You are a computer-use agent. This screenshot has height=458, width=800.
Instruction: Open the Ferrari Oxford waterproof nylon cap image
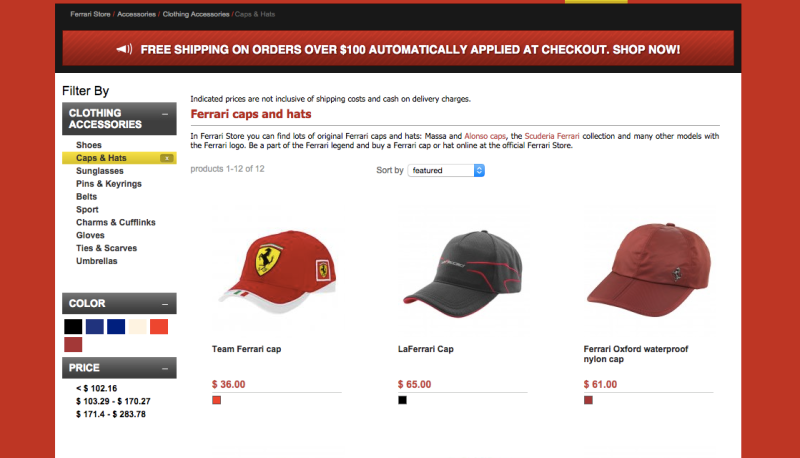click(x=648, y=269)
